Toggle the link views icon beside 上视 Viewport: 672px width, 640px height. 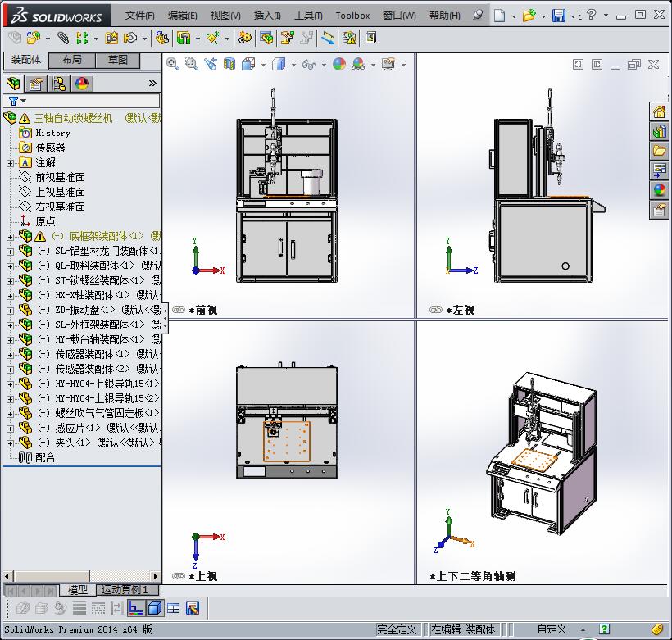(179, 576)
